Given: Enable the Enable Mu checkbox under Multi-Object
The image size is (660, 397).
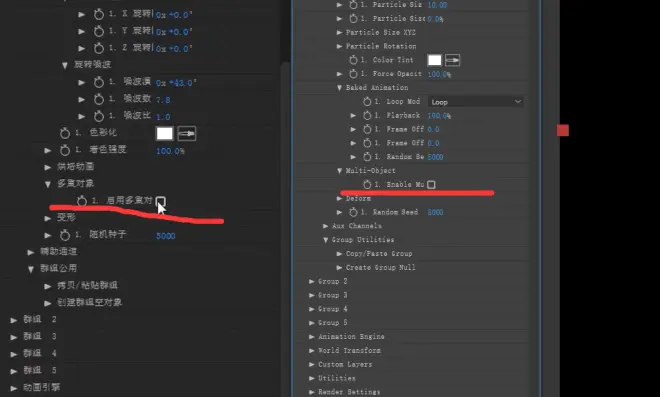Looking at the screenshot, I should pos(431,184).
